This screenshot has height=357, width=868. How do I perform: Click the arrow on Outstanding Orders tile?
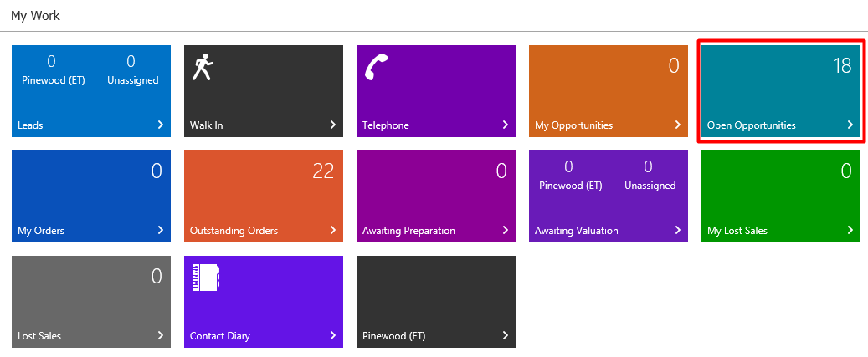[332, 231]
